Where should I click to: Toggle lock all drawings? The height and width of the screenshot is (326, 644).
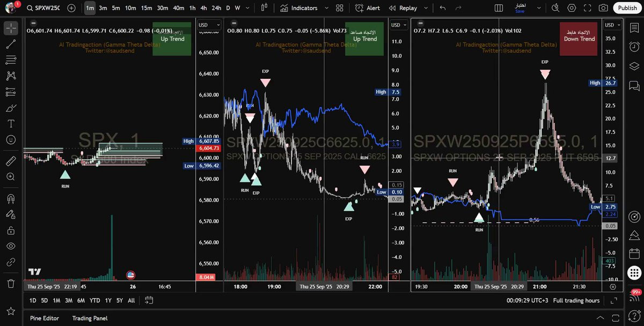(x=11, y=231)
